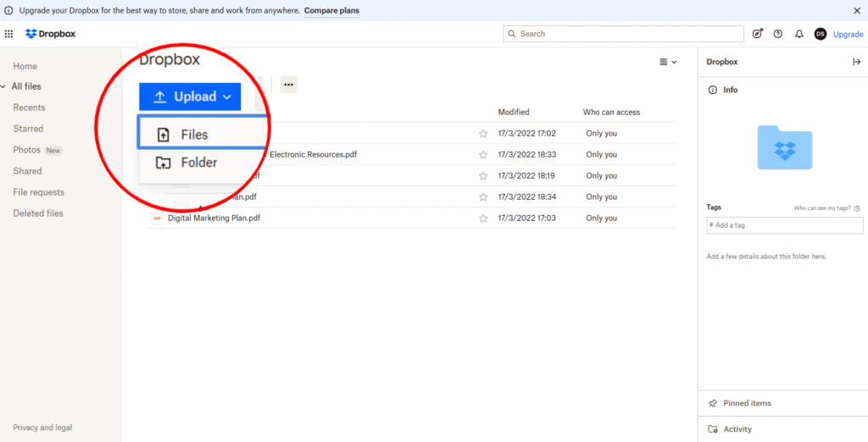Star the file modified 17/3/2022 17:02
Screen dimensions: 868x442
coord(483,134)
